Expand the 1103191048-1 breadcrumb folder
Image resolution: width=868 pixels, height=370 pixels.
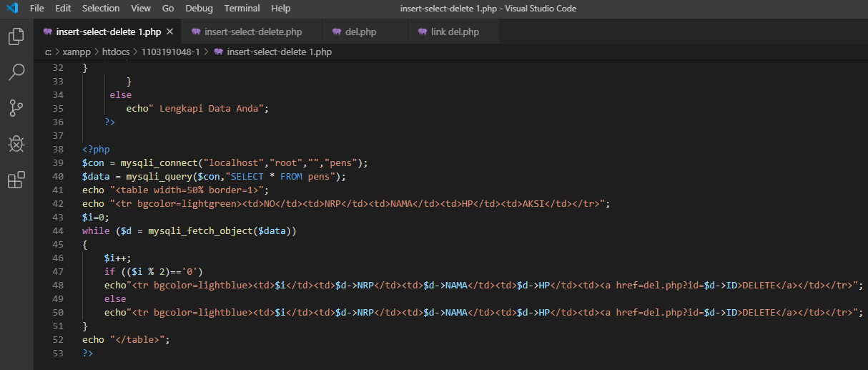pos(172,52)
